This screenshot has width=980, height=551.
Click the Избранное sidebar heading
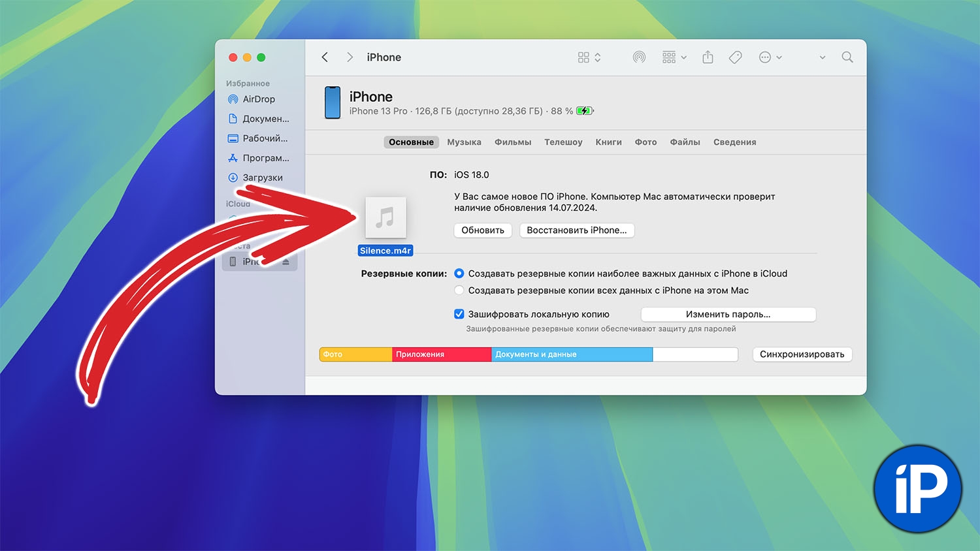click(x=248, y=84)
